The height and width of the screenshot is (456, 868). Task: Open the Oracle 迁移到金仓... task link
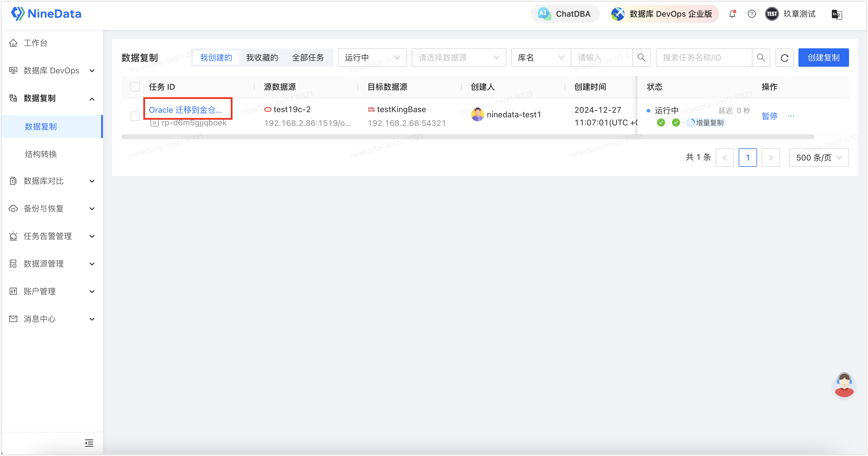(185, 110)
